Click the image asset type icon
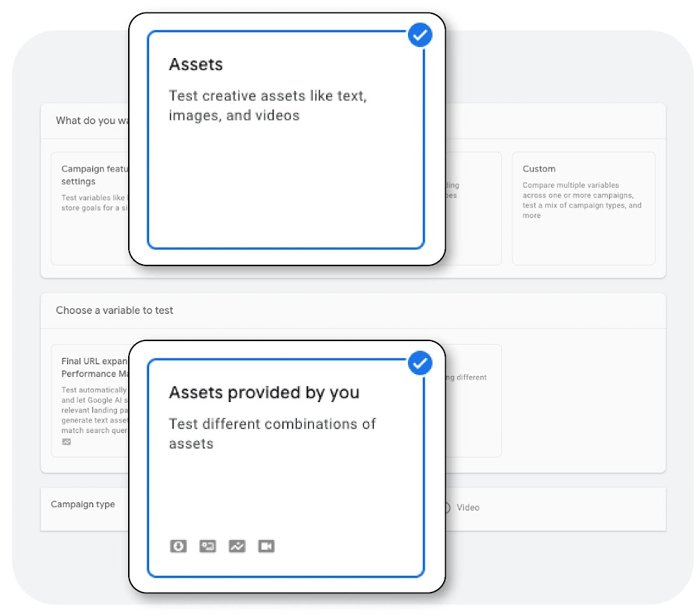Viewport: 700px width, 615px height. (208, 546)
